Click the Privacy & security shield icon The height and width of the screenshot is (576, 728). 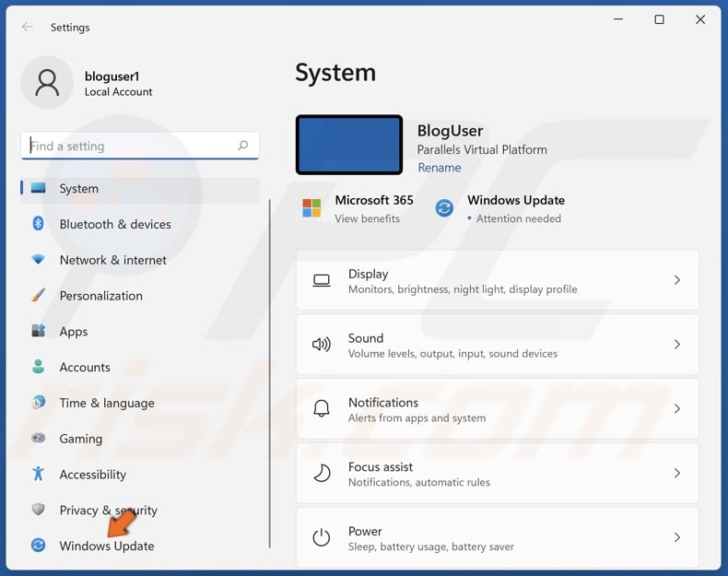(x=38, y=510)
